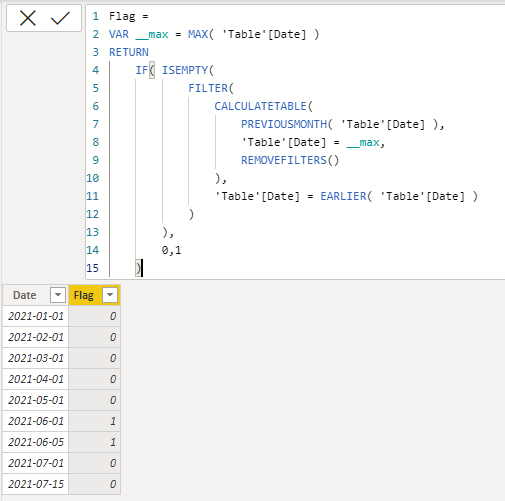This screenshot has height=501, width=505.
Task: Cancel the formula with the X icon
Action: (28, 18)
